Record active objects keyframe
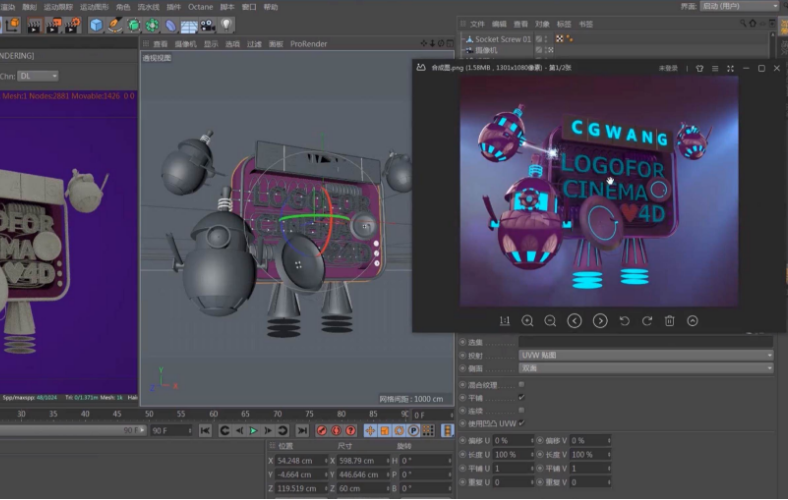The width and height of the screenshot is (788, 500). pos(322,431)
